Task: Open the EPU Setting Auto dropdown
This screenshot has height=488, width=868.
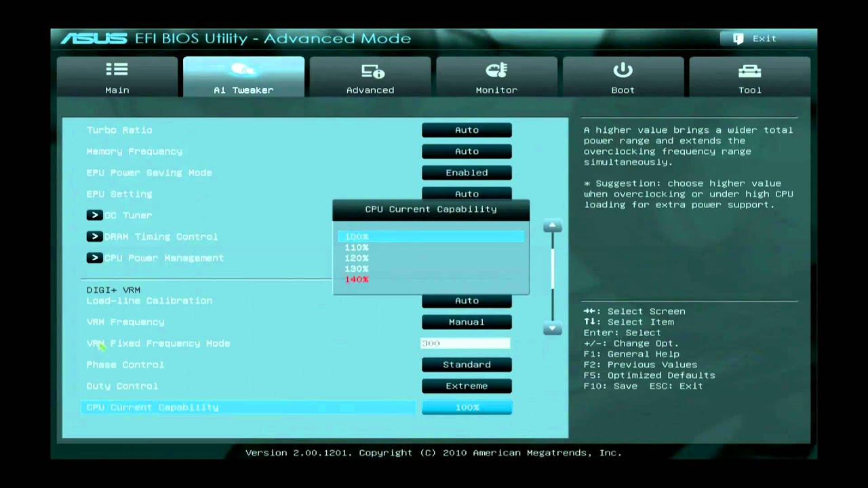Action: point(467,194)
